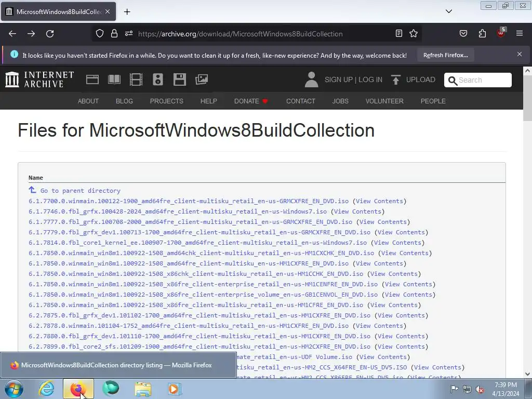
Task: Download 6.1.7779.0.fbl_grfx_dev1 ISO file
Action: 199,232
